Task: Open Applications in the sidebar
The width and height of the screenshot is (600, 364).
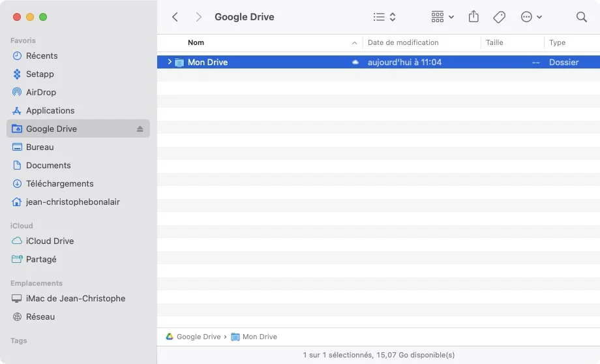Action: 78,111
